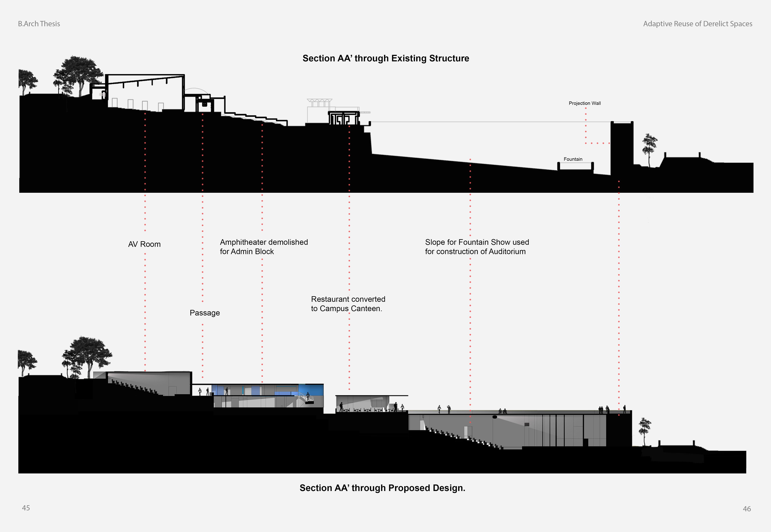This screenshot has height=532, width=771.
Task: Click the 'B.Arch Thesis' header text
Action: pos(39,24)
